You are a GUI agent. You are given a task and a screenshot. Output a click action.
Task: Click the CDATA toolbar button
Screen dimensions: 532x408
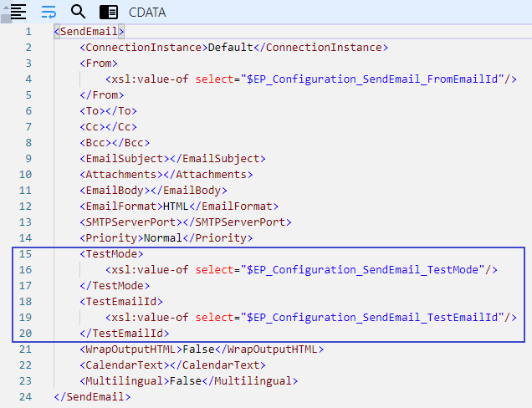[147, 13]
